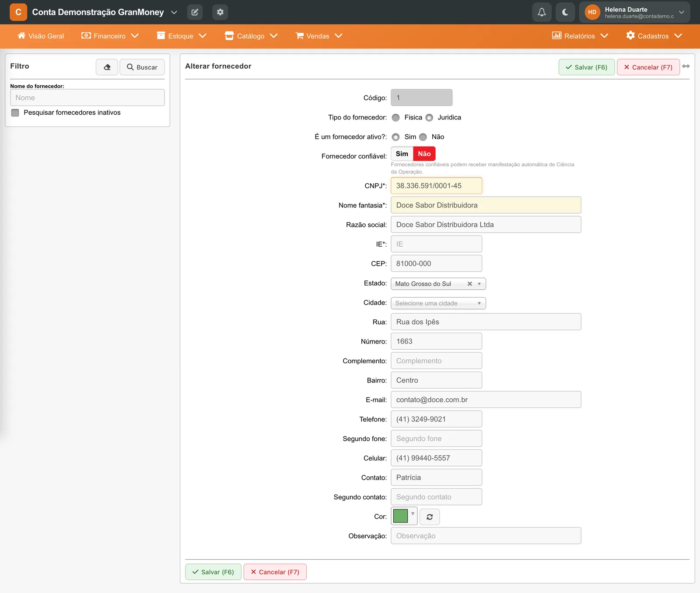Go to Visão Geral

pyautogui.click(x=41, y=36)
